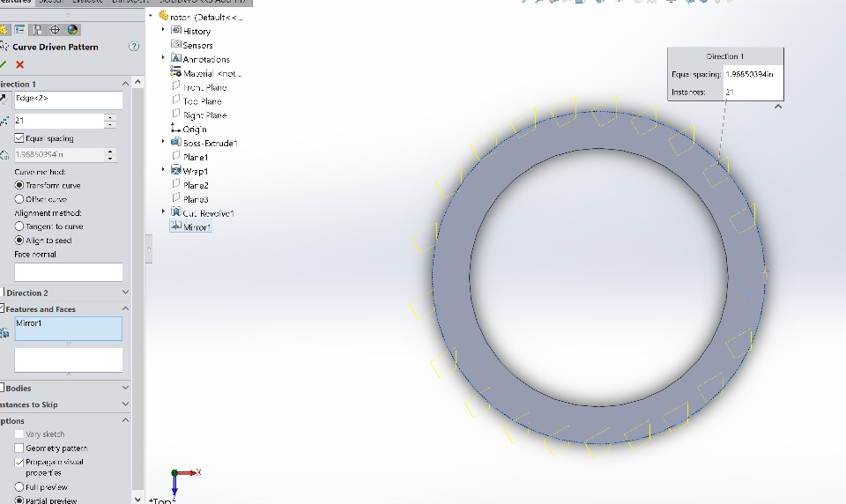Image resolution: width=846 pixels, height=504 pixels.
Task: Click the PropertyManager scrollbar down arrow
Action: [x=137, y=500]
